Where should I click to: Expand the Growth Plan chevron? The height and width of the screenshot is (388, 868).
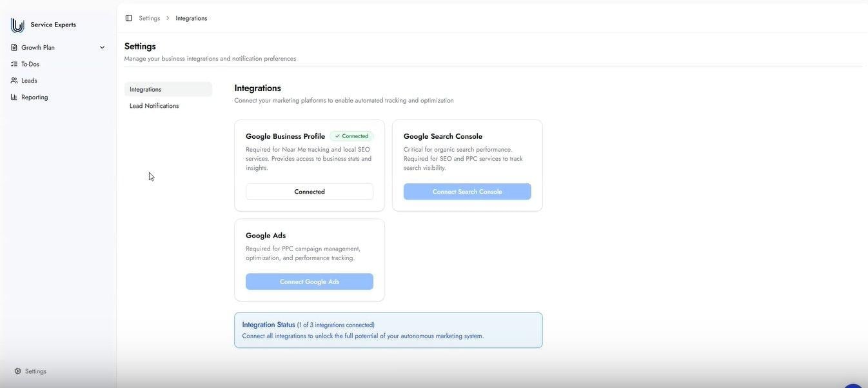[102, 48]
